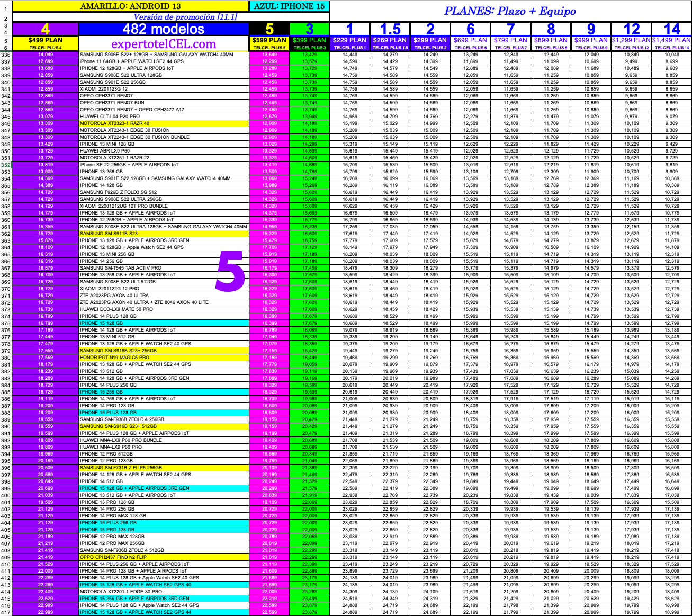Select the OPPO CPH2437 FIND N2 FLIP cell

pos(164,557)
